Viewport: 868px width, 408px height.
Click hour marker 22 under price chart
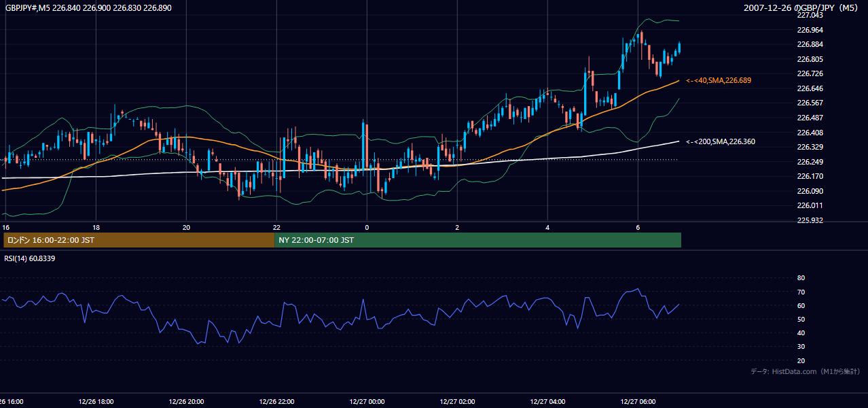click(x=276, y=226)
